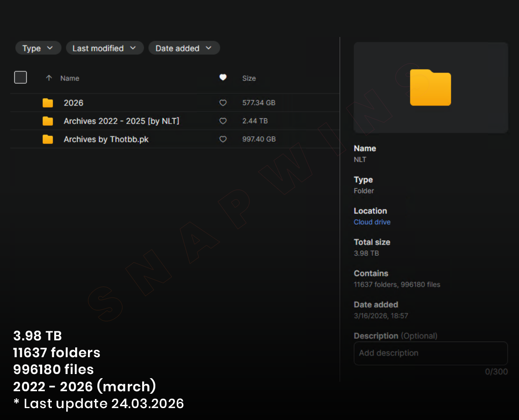
Task: Click the Archives by Thotbb.pk folder icon
Action: pos(48,139)
